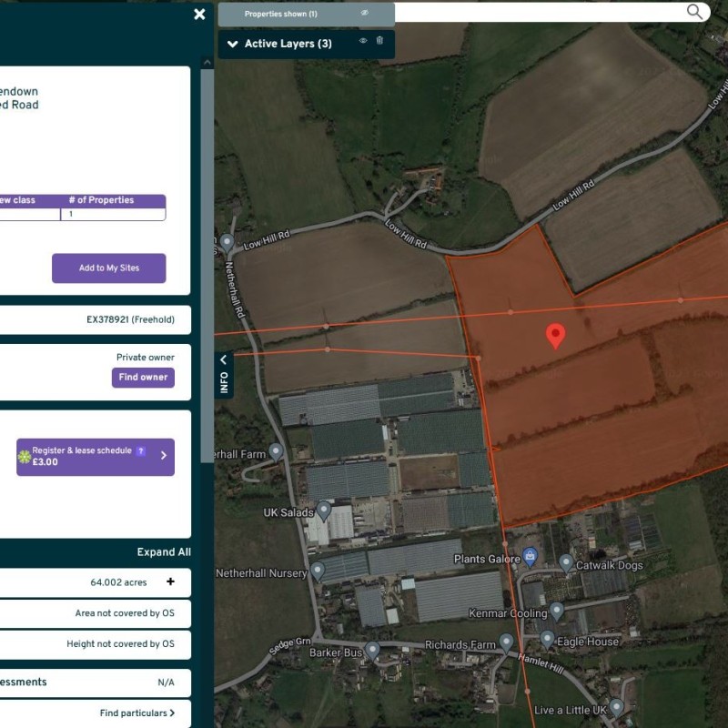Screen dimensions: 728x728
Task: Collapse the Active Layers panel chevron
Action: pos(231,44)
